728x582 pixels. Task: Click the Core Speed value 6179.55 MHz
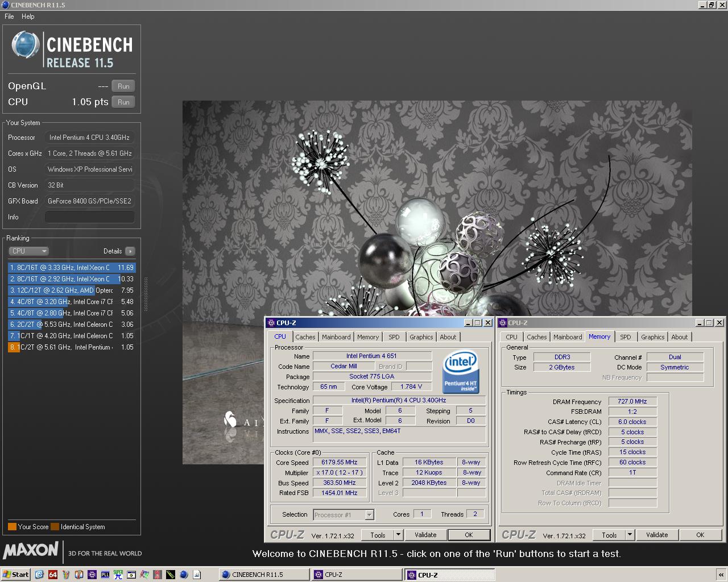coord(340,462)
